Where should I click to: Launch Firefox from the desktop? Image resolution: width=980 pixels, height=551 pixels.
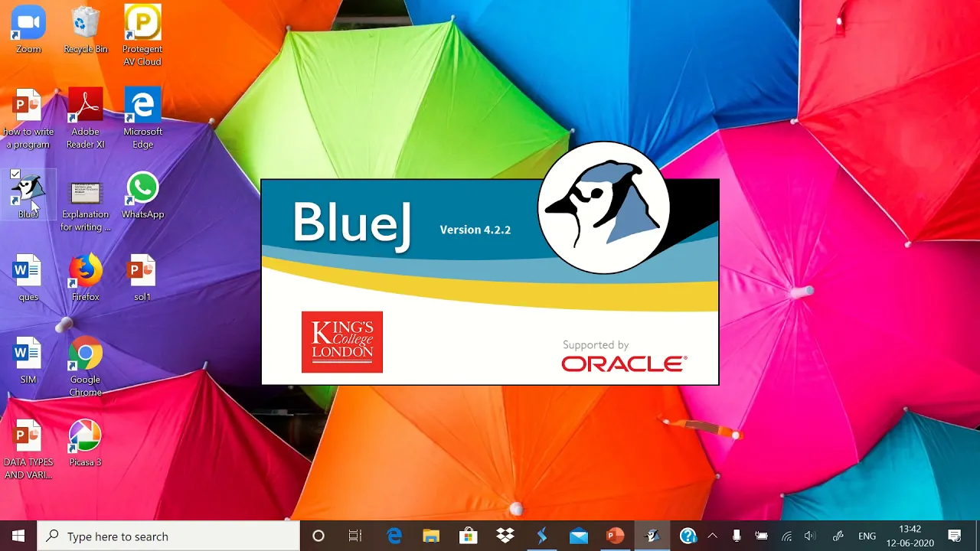(86, 278)
